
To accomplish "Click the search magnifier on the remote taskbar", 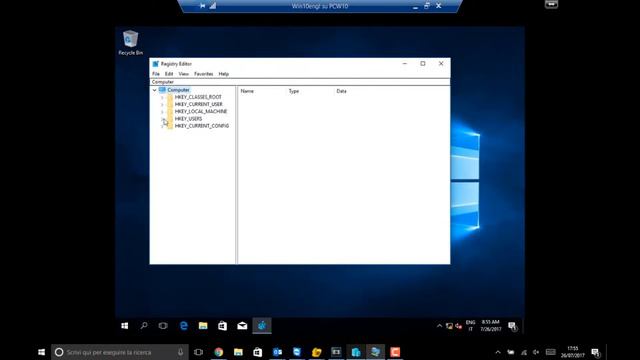I will [x=144, y=326].
